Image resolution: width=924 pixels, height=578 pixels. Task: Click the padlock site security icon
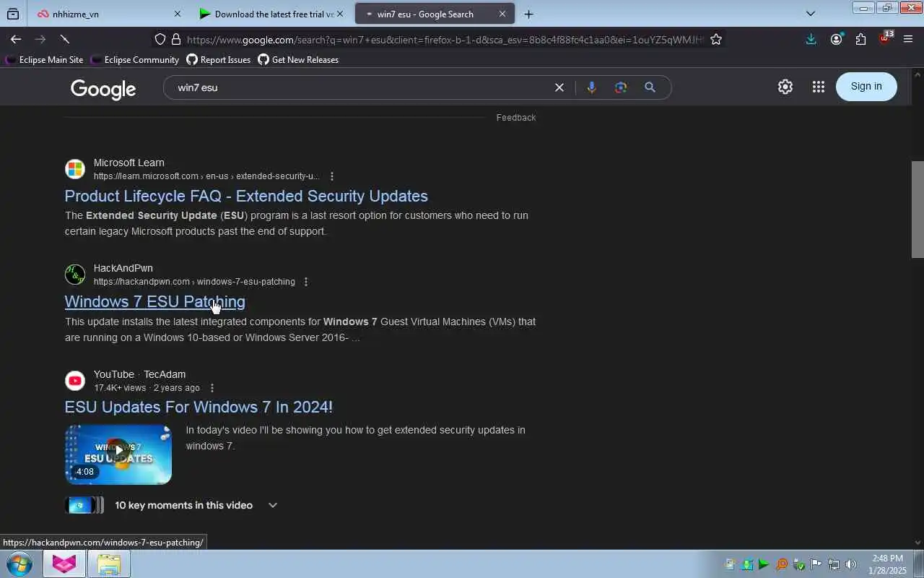point(176,40)
